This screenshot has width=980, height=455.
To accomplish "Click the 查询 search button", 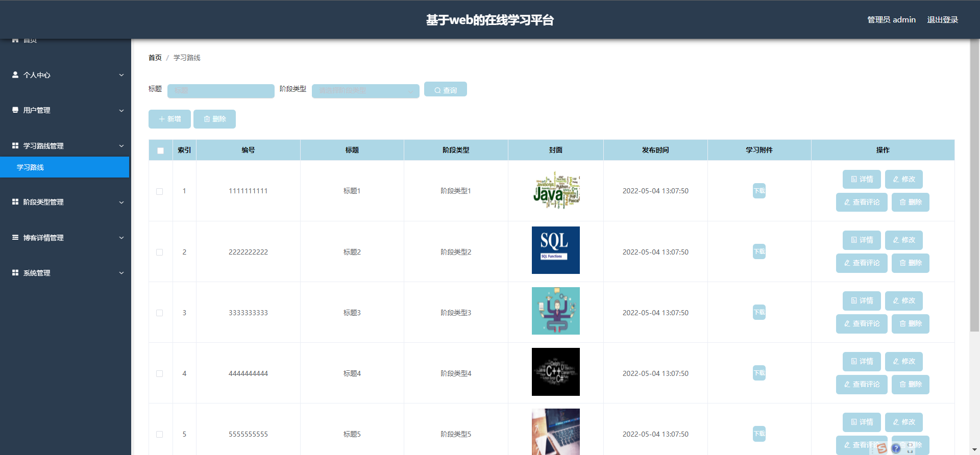I will click(445, 89).
